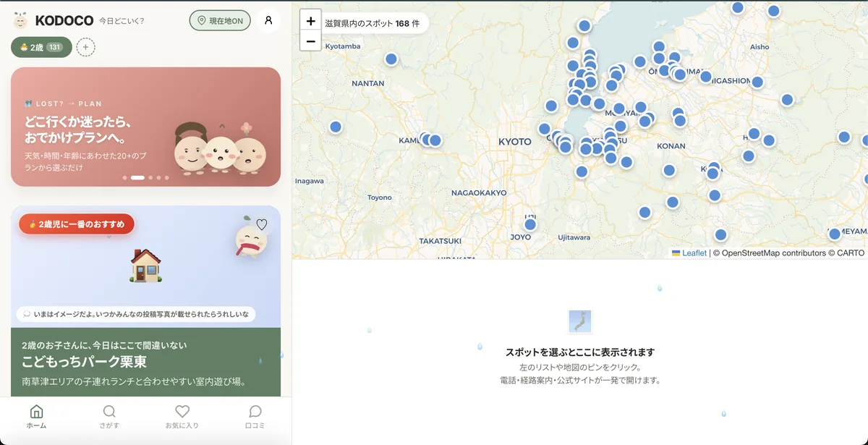
Task: Select the active second carousel indicator
Action: (x=137, y=177)
